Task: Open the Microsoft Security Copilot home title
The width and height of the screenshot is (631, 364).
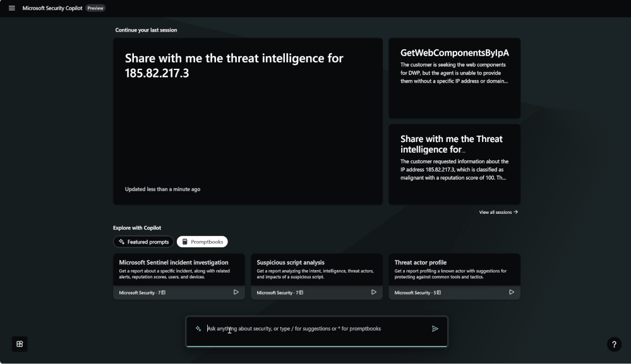Action: pyautogui.click(x=52, y=8)
